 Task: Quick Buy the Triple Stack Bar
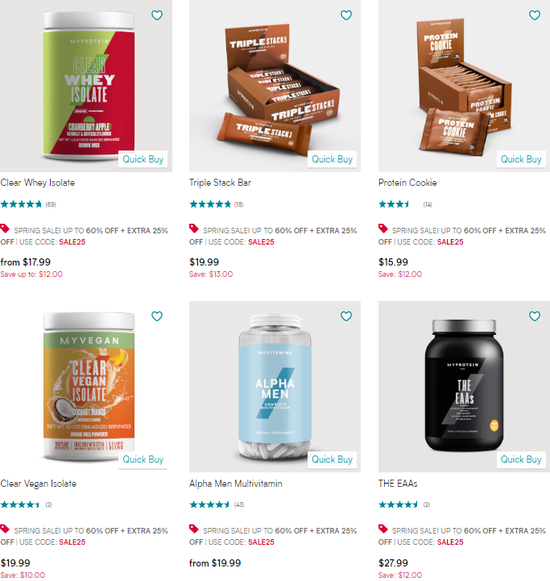pos(332,159)
